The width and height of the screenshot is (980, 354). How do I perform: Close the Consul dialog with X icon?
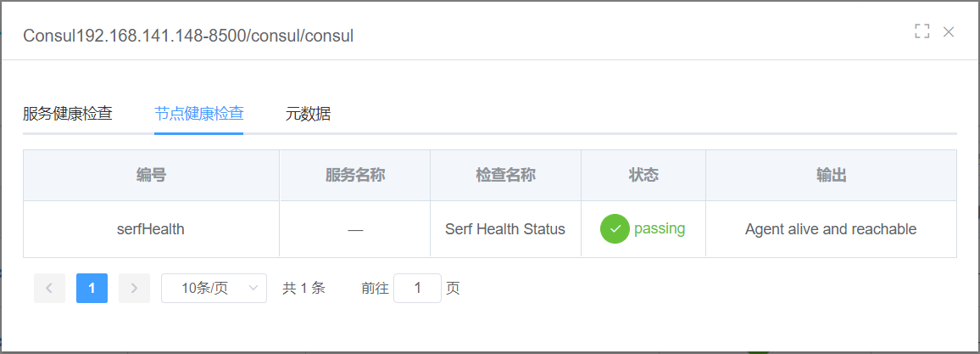pyautogui.click(x=949, y=32)
